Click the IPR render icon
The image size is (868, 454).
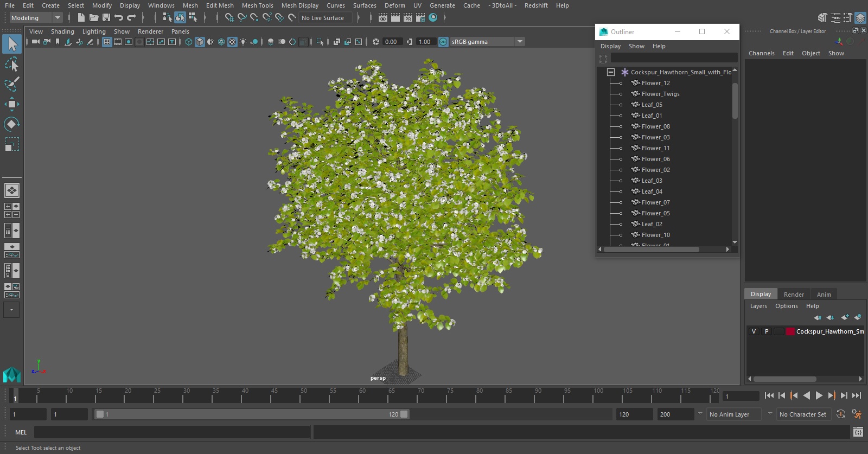click(408, 17)
